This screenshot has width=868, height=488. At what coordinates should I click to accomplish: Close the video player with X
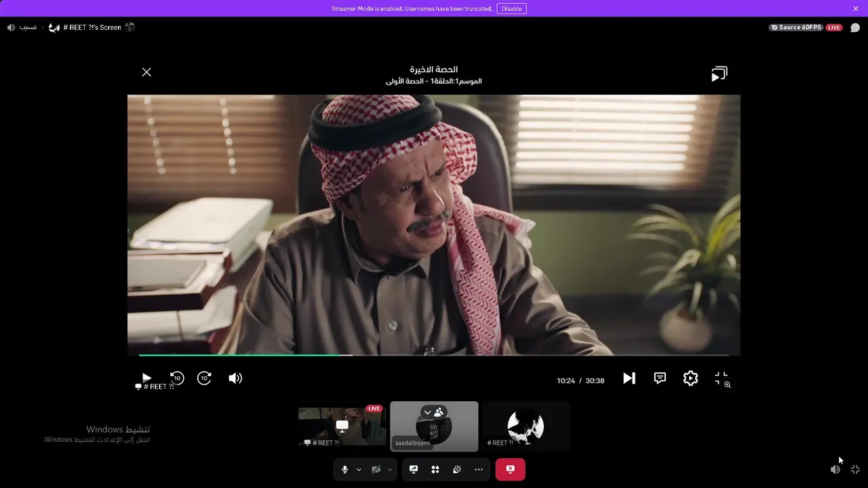coord(146,72)
